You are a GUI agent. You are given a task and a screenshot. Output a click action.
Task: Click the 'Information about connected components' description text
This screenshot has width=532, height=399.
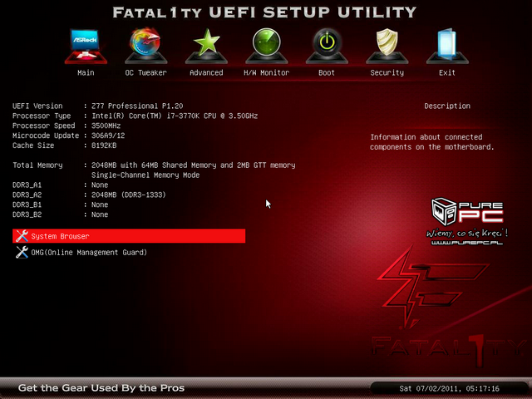(432, 142)
